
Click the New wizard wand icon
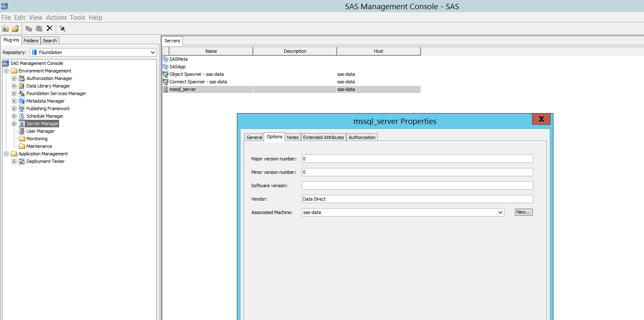[62, 28]
